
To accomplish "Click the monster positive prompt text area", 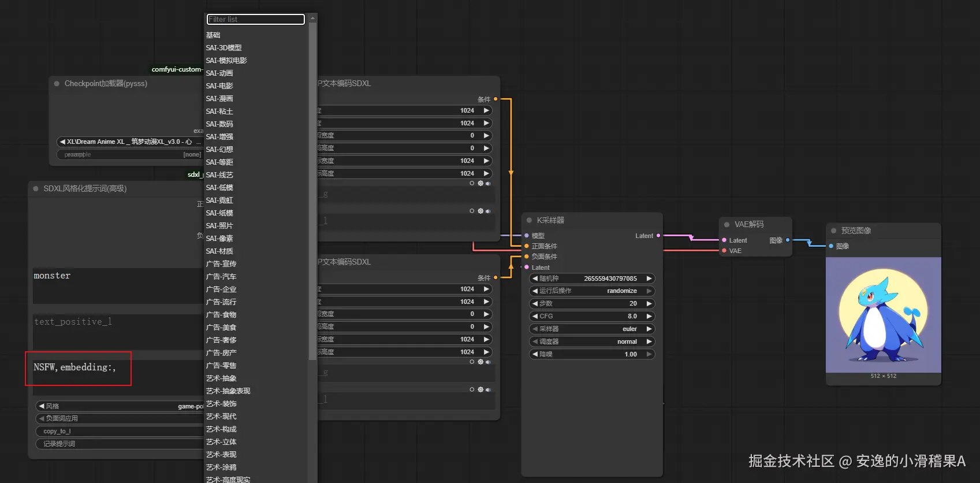I will (x=117, y=286).
